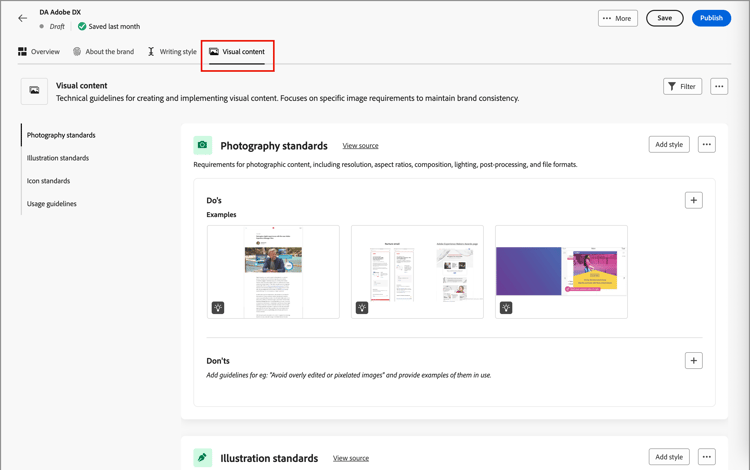Open the third example thumbnail with purple gradient

561,272
